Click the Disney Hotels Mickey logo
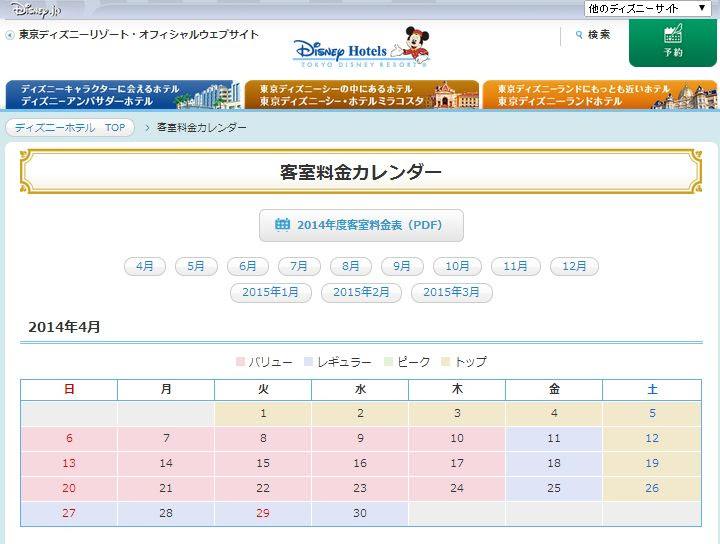The height and width of the screenshot is (544, 720). pyautogui.click(x=362, y=48)
